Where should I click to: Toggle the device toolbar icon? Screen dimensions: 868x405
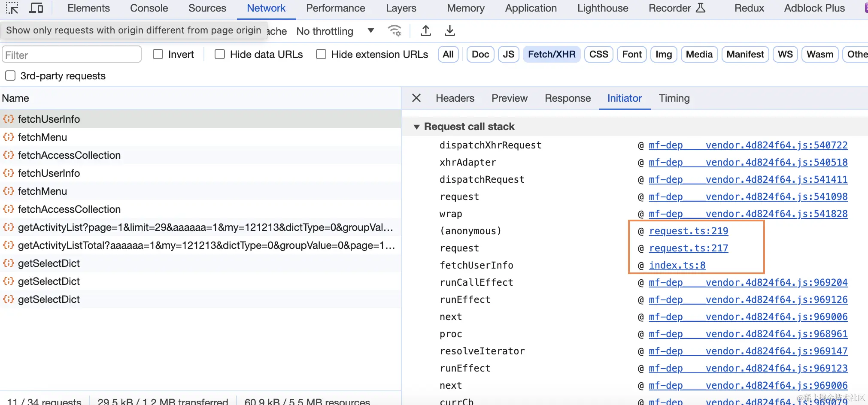pos(36,8)
